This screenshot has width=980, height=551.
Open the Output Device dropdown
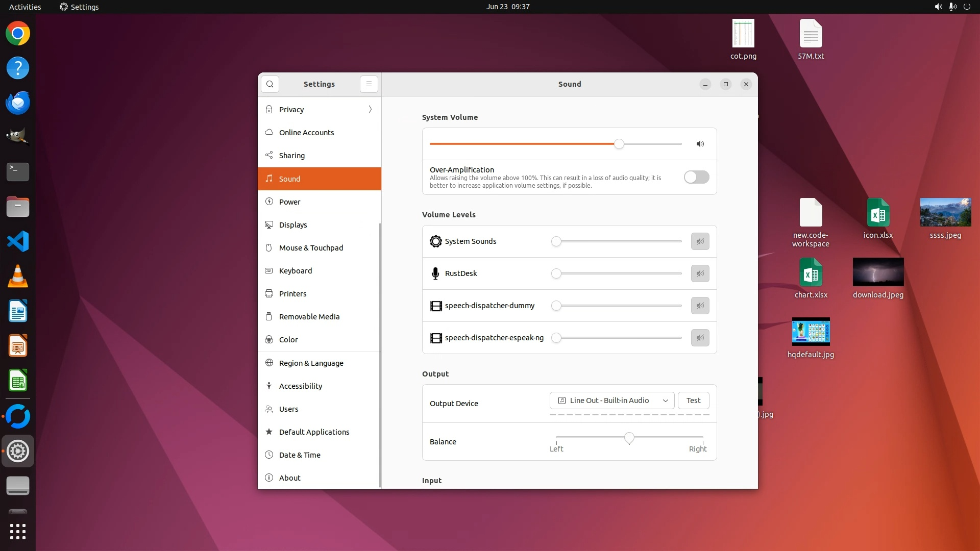[611, 400]
